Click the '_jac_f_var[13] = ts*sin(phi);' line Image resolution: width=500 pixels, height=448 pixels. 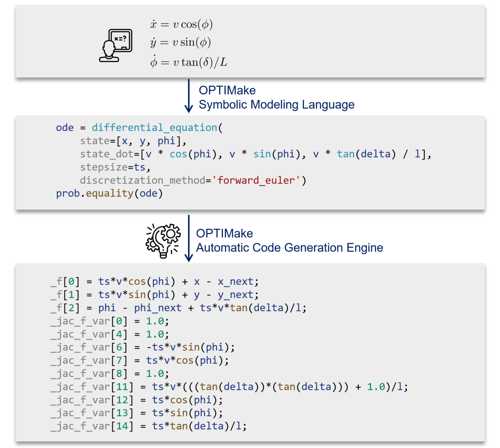pyautogui.click(x=136, y=413)
